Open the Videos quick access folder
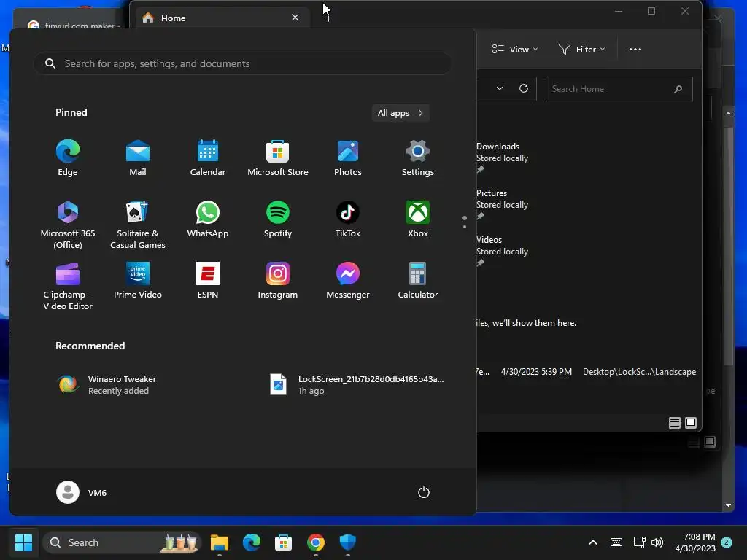The image size is (747, 560). (x=502, y=252)
